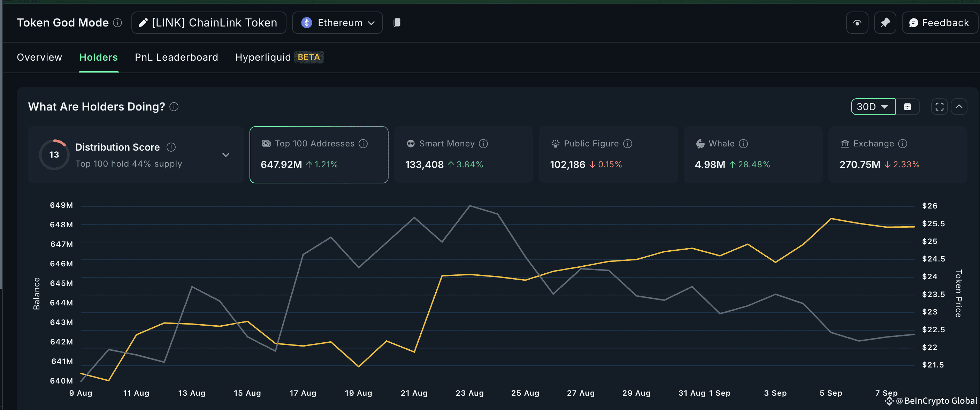
Task: Click the 9 Aug axis label
Action: (81, 393)
